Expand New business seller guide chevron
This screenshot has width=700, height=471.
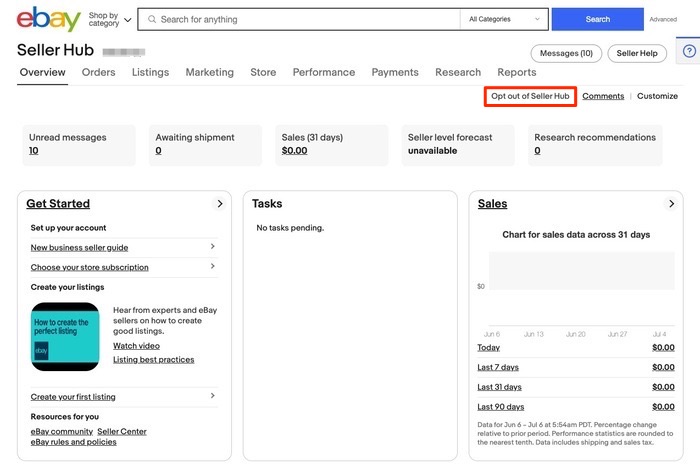point(213,247)
